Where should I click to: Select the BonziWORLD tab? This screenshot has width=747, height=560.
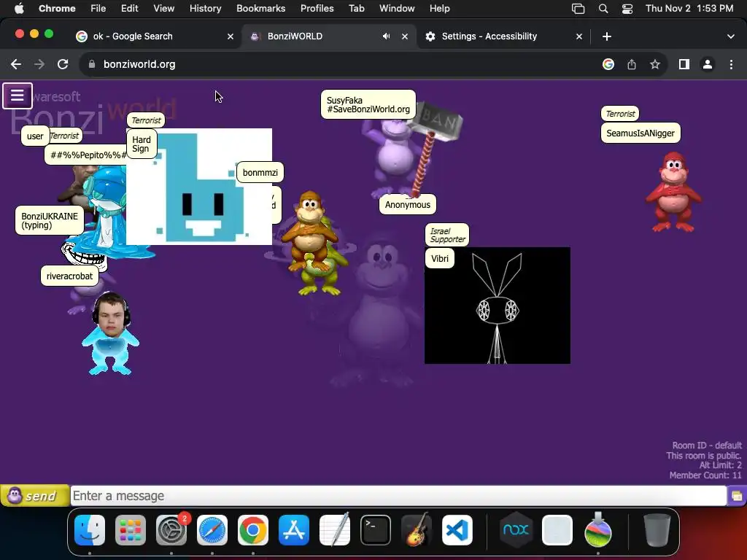(314, 36)
